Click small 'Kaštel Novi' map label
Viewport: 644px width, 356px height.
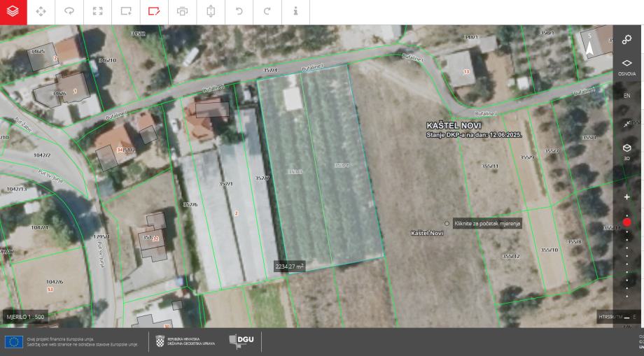tap(427, 233)
